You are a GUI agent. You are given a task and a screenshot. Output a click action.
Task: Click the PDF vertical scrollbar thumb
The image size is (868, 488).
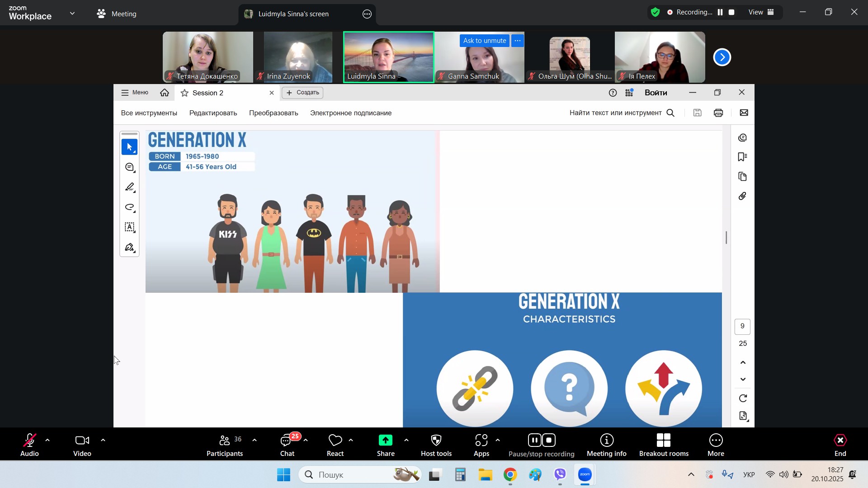coord(726,238)
